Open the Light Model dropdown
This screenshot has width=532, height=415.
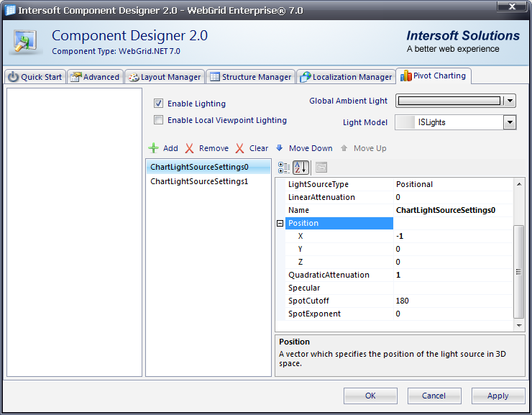(510, 122)
